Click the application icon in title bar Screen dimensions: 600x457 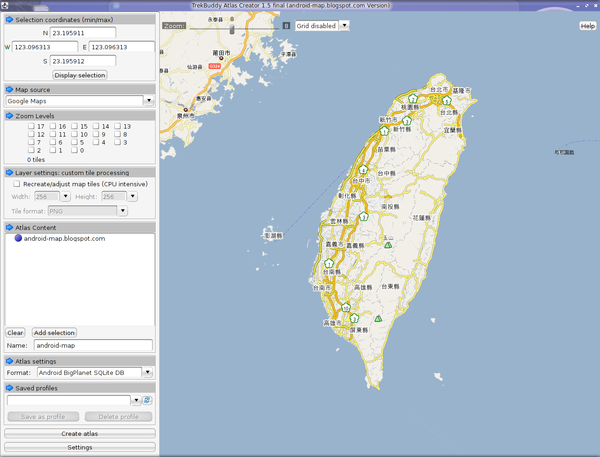tap(5, 5)
